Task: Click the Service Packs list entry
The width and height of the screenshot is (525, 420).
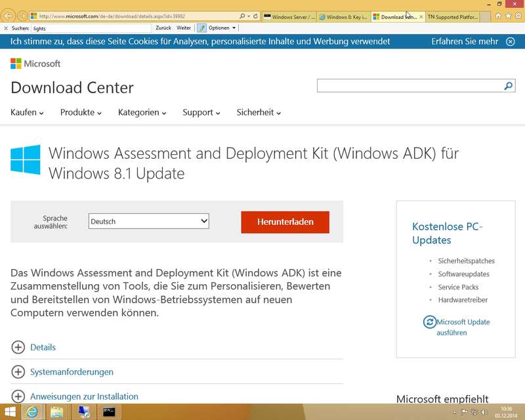Action: [458, 287]
